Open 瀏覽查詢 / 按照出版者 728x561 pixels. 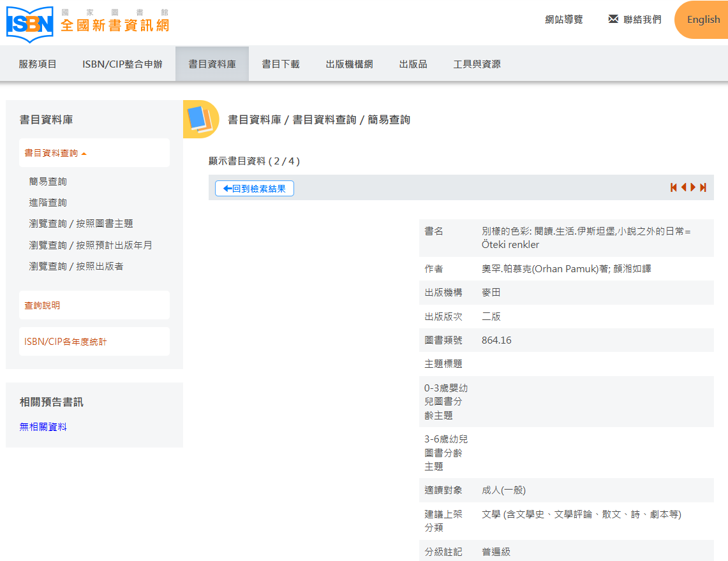point(76,266)
